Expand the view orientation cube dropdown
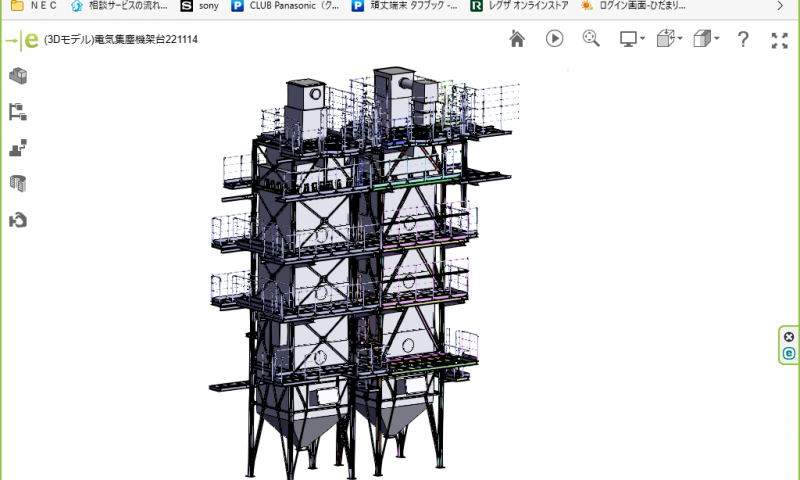Screen dimensions: 800x480 click(669, 39)
